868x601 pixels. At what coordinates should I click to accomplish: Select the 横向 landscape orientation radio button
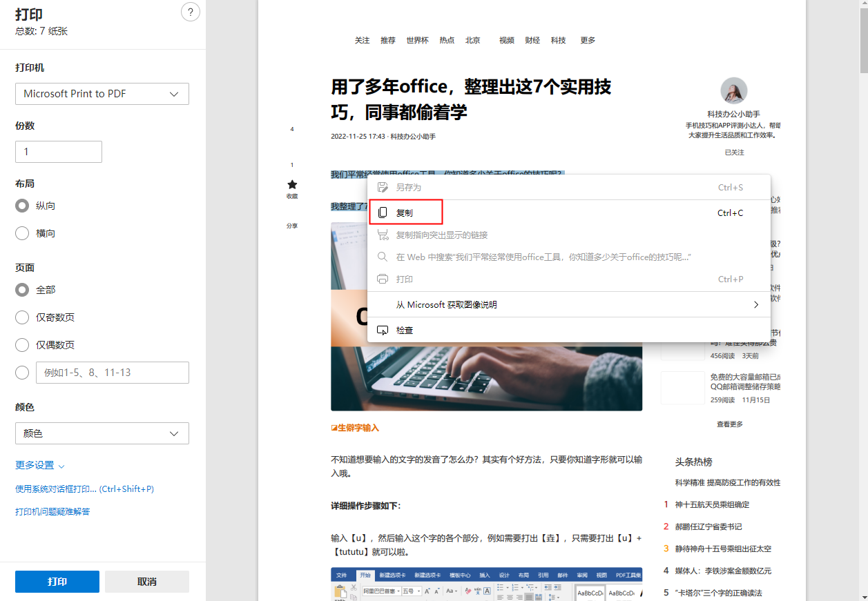pos(21,233)
